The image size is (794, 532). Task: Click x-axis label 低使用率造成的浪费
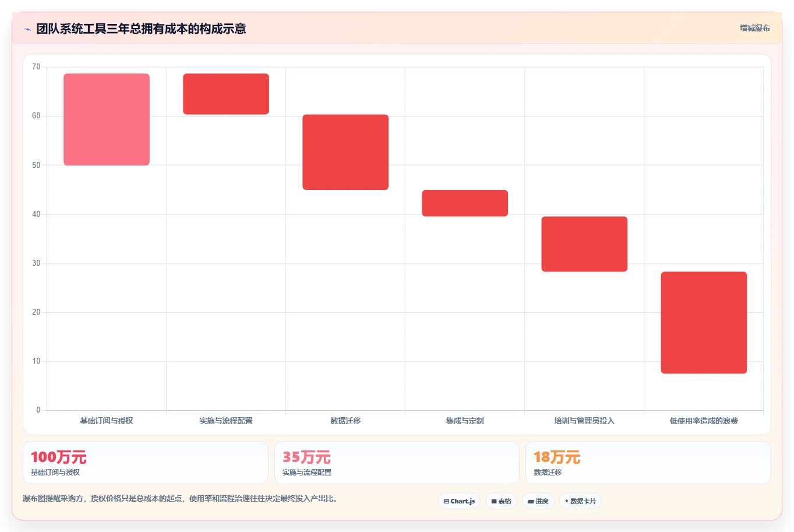pos(704,421)
